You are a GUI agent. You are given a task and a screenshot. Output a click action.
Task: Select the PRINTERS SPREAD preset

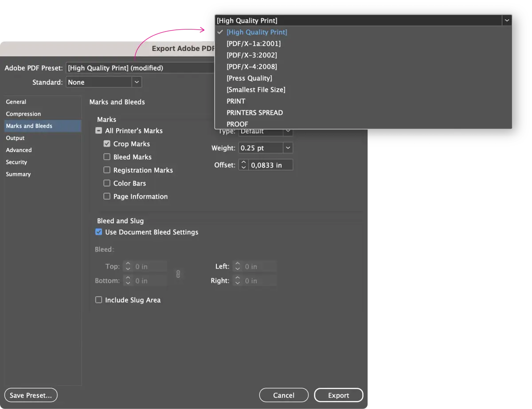(254, 113)
